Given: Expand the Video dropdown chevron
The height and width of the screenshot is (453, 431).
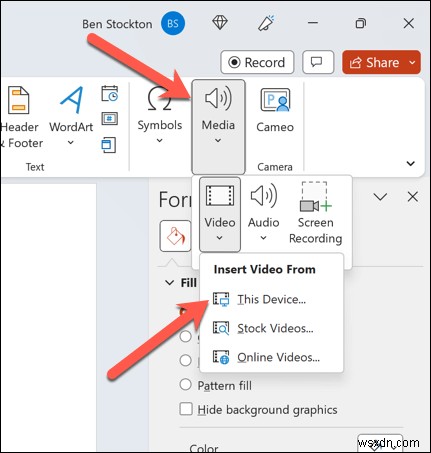Looking at the screenshot, I should pos(219,238).
